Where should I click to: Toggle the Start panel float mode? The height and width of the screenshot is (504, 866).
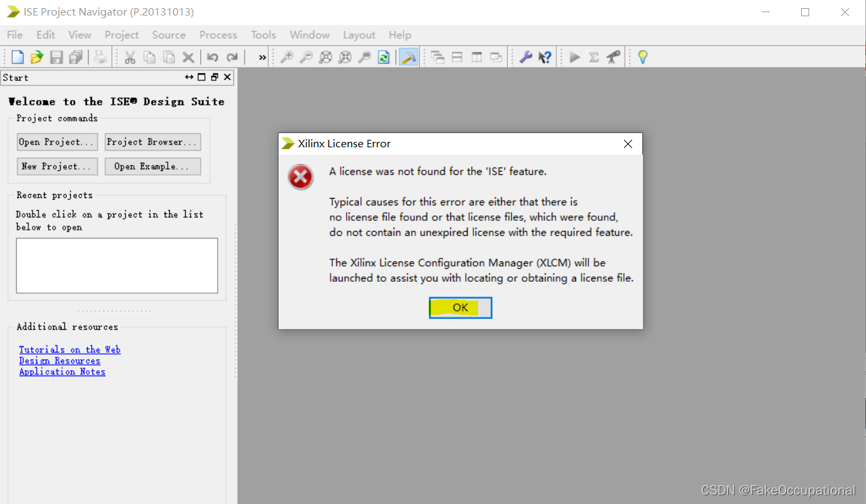pyautogui.click(x=214, y=77)
